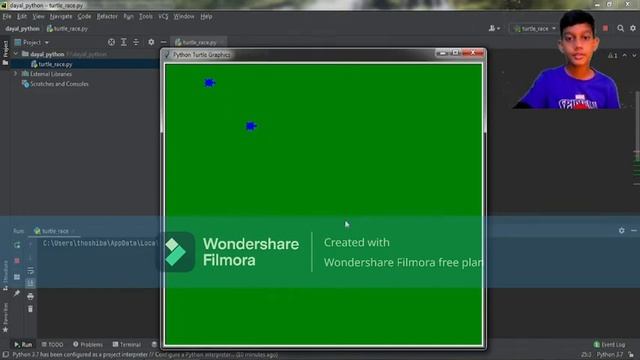
Task: Click the line and column position indicator
Action: (x=586, y=355)
